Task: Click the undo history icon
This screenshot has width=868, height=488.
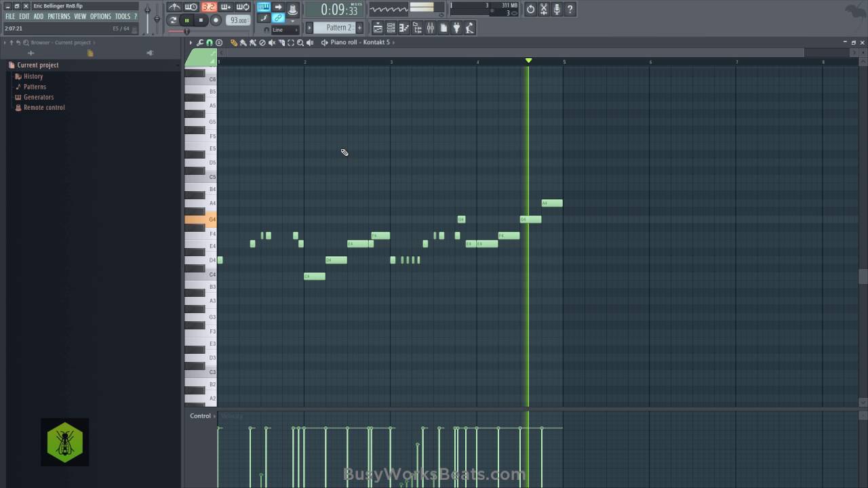Action: click(x=530, y=9)
